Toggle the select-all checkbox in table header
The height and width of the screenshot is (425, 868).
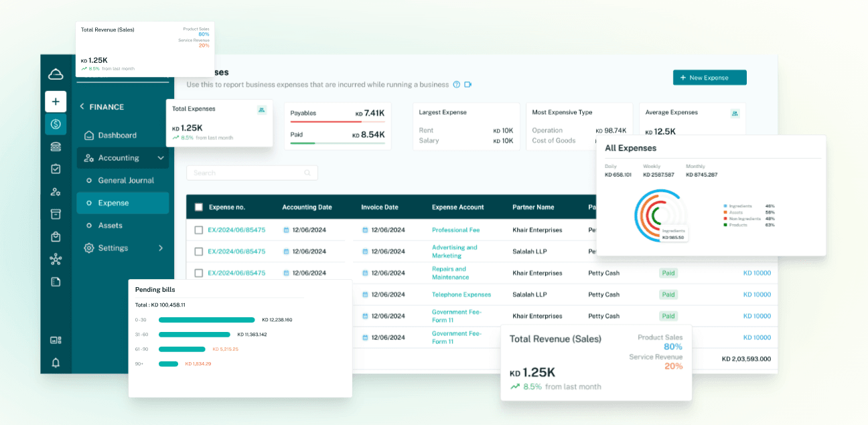[199, 207]
